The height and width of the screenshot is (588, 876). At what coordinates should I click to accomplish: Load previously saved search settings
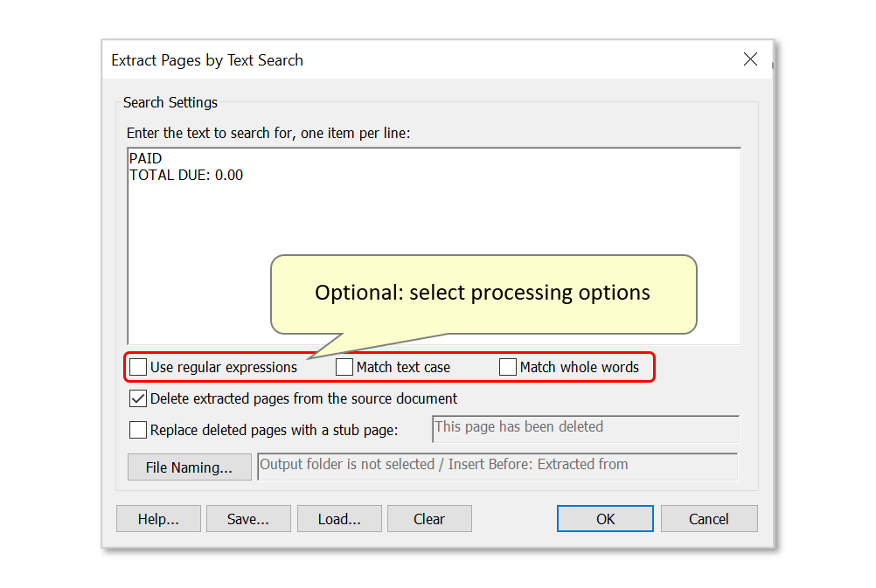click(339, 518)
